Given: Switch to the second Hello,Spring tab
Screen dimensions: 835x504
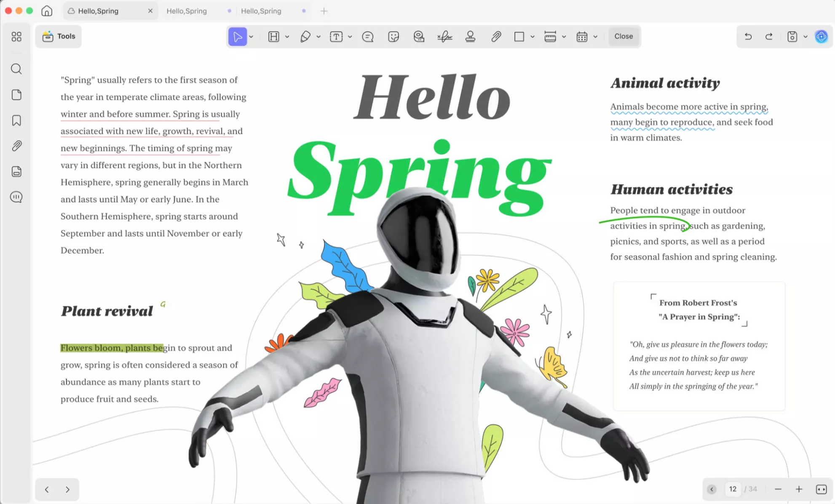Looking at the screenshot, I should click(x=187, y=11).
